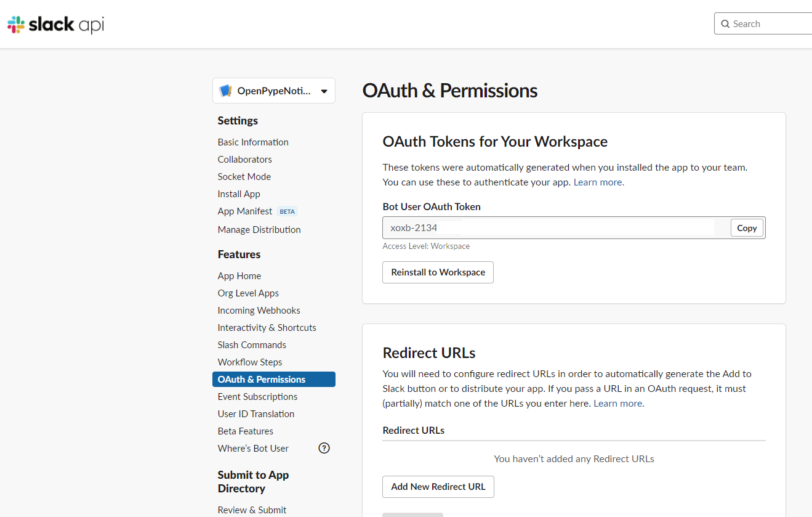The image size is (812, 517).
Task: Navigate to Incoming Webhooks
Action: 259,311
